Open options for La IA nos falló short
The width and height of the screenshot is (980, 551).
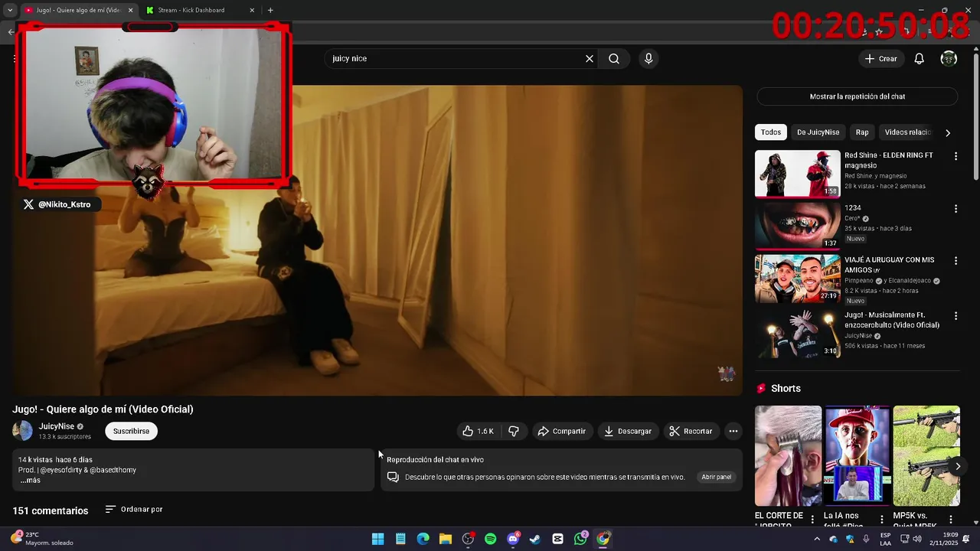tap(882, 520)
